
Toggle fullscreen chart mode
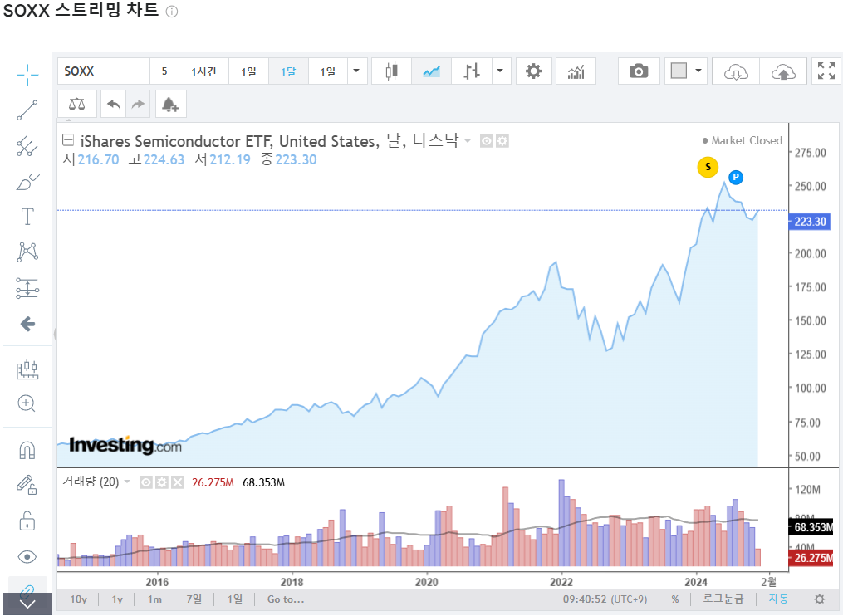click(826, 71)
